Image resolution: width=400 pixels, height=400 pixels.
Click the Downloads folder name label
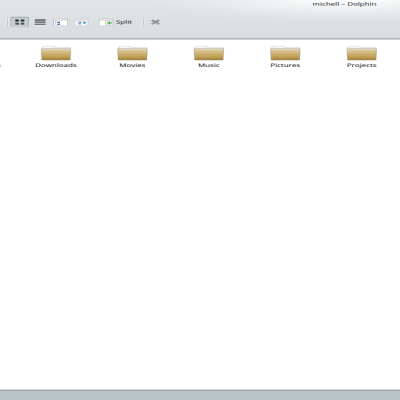[56, 65]
